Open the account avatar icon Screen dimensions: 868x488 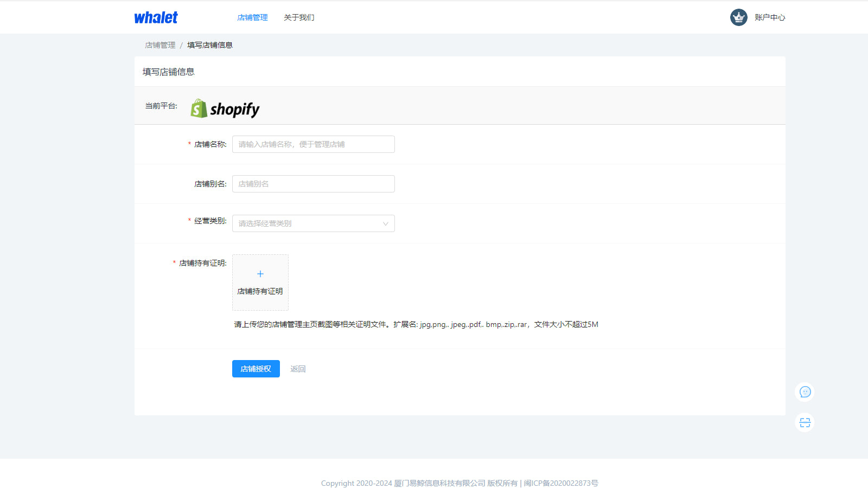(738, 17)
